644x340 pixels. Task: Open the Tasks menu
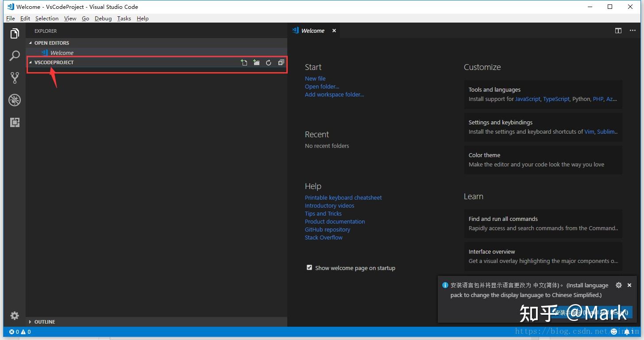124,18
